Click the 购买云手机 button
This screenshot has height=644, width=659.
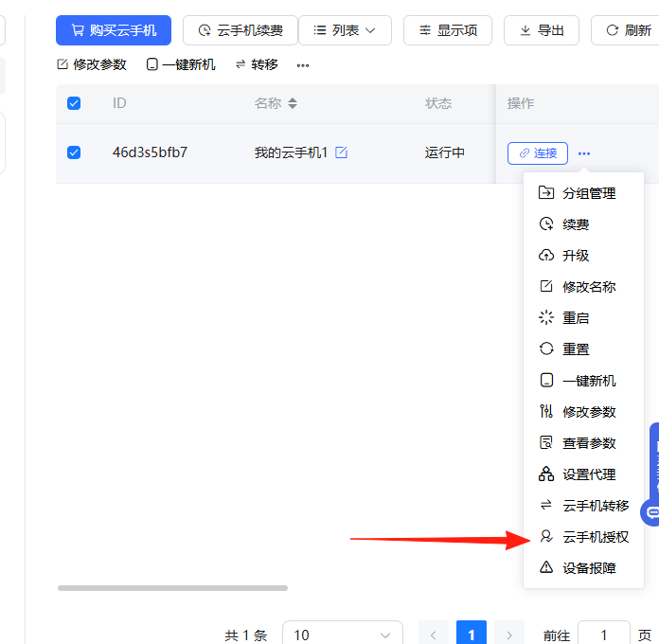(114, 30)
